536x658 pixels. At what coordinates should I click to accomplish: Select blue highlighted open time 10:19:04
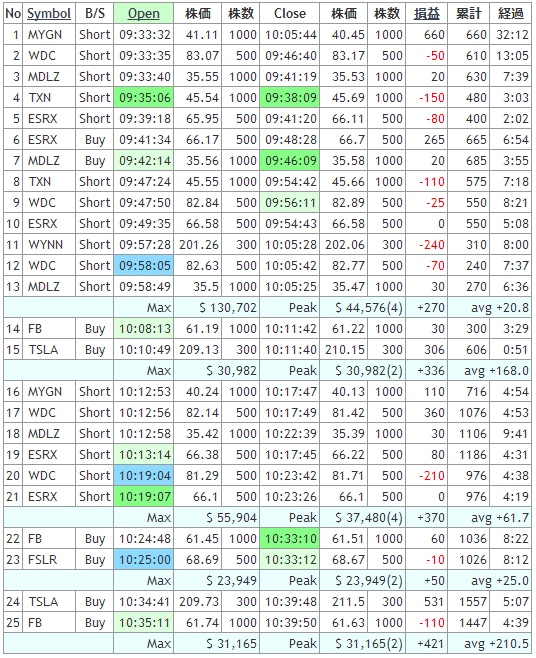[144, 475]
